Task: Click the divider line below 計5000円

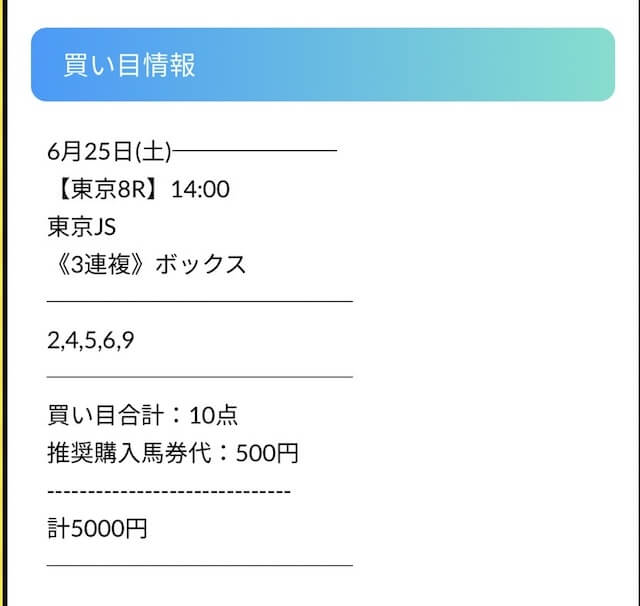Action: tap(200, 565)
